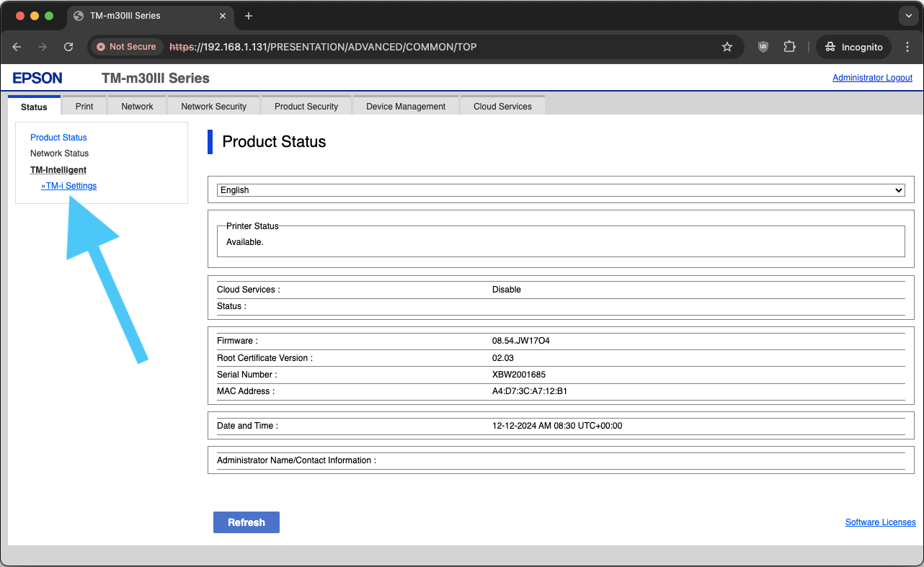Open Chrome's three-dot menu
This screenshot has height=567, width=924.
click(x=907, y=47)
